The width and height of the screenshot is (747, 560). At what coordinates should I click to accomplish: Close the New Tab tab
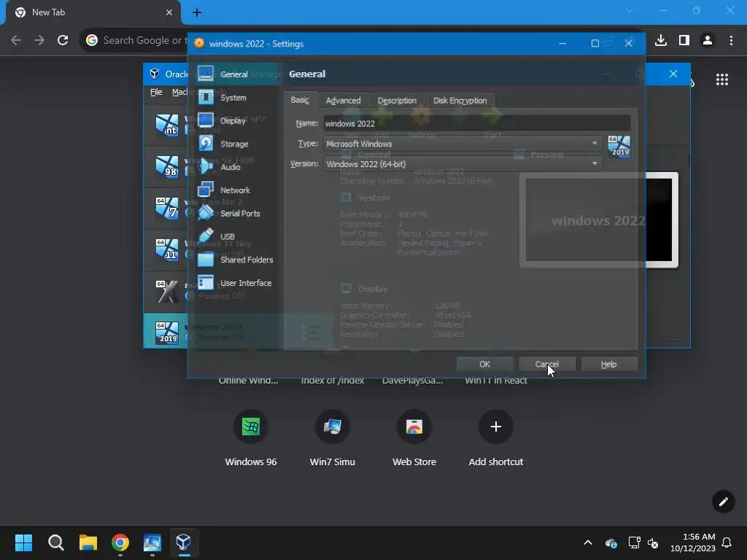click(x=169, y=12)
